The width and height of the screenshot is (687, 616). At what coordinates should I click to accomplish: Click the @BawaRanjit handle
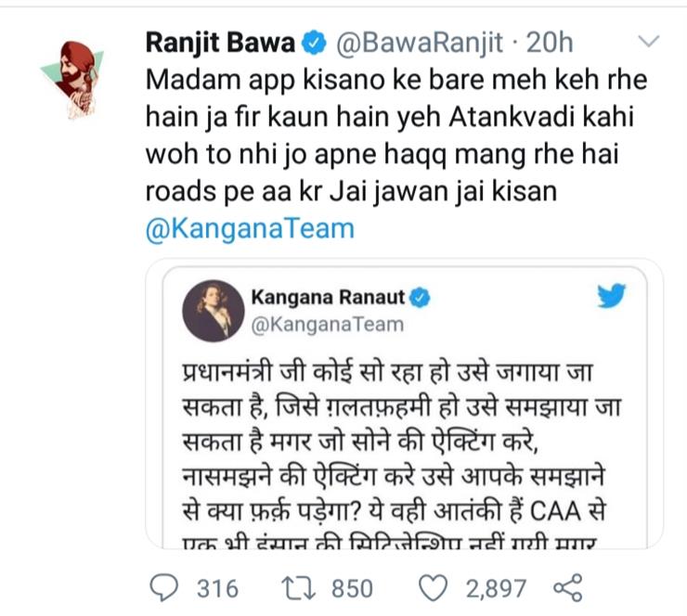419,44
